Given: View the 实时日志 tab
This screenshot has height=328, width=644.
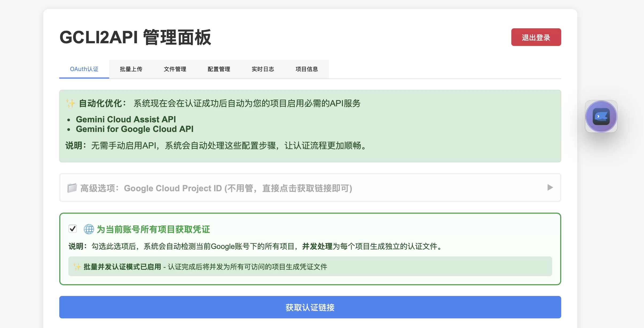Looking at the screenshot, I should [263, 69].
